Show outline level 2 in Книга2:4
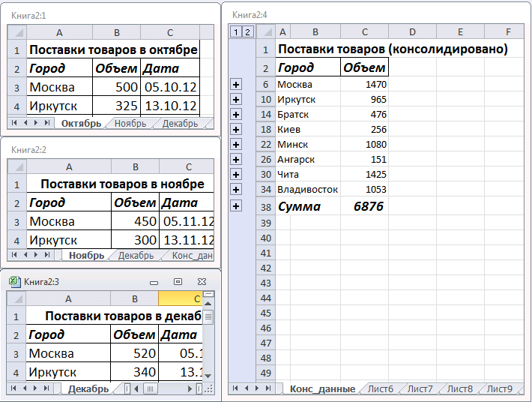The image size is (532, 402). pos(248,32)
